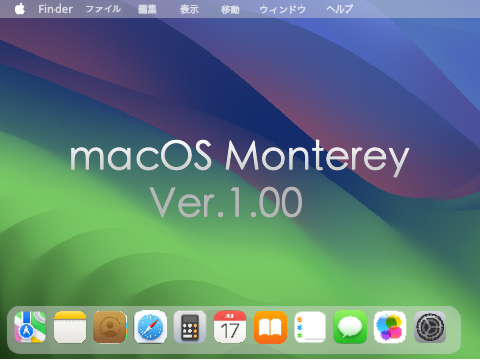Open the Game Center icon

coord(390,327)
